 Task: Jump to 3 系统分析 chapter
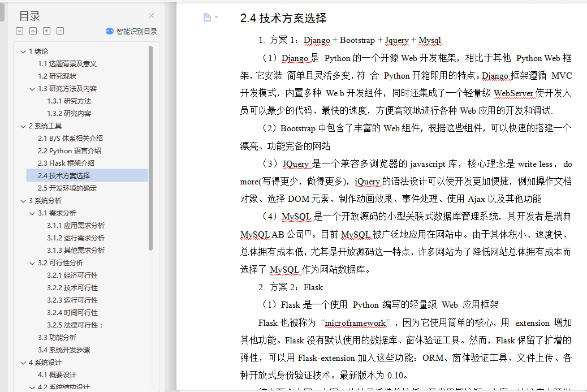[x=45, y=201]
